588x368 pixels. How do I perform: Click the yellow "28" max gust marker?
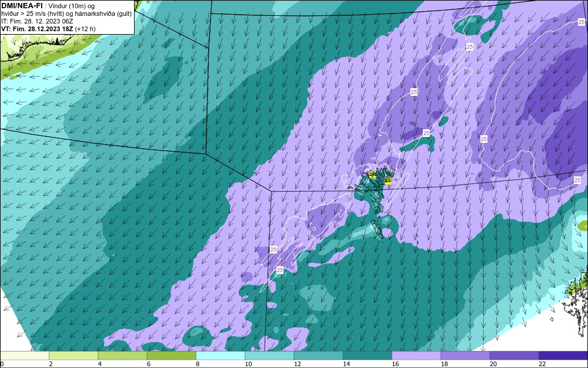click(372, 174)
